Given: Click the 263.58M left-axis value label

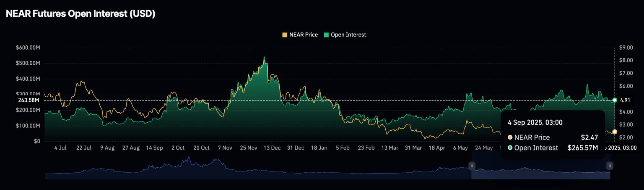Looking at the screenshot, I should [29, 100].
